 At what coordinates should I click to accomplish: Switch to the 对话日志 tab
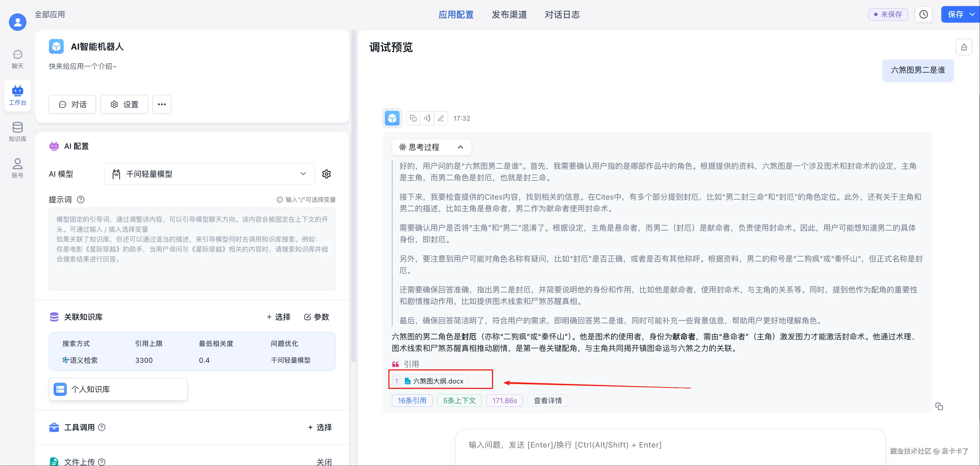562,14
